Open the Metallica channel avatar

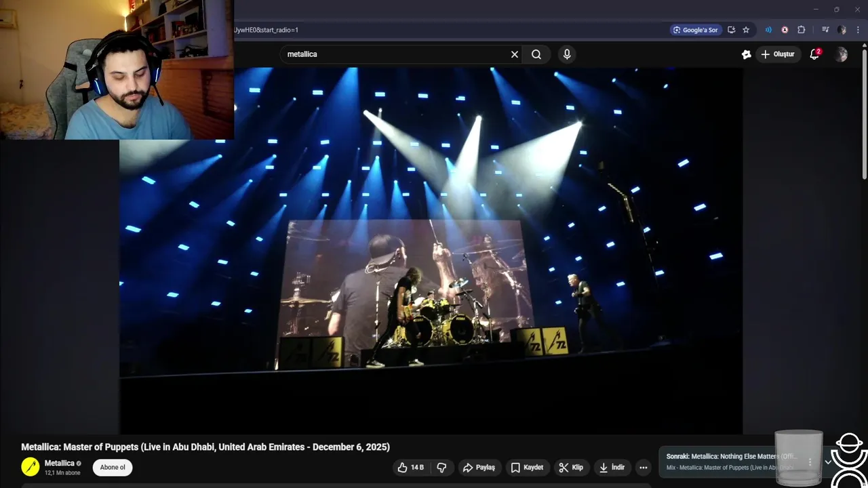point(31,467)
